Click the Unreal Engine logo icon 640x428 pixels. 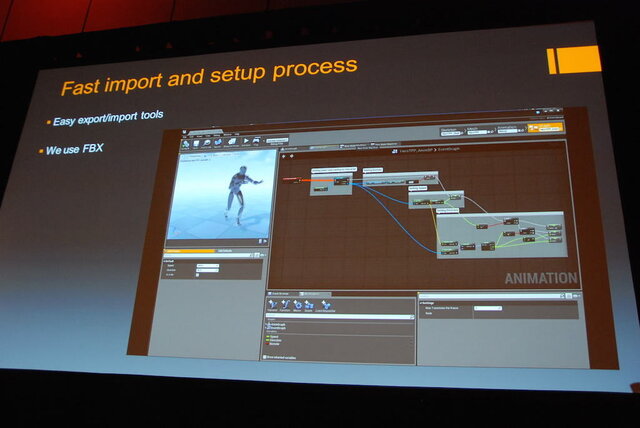pos(184,132)
